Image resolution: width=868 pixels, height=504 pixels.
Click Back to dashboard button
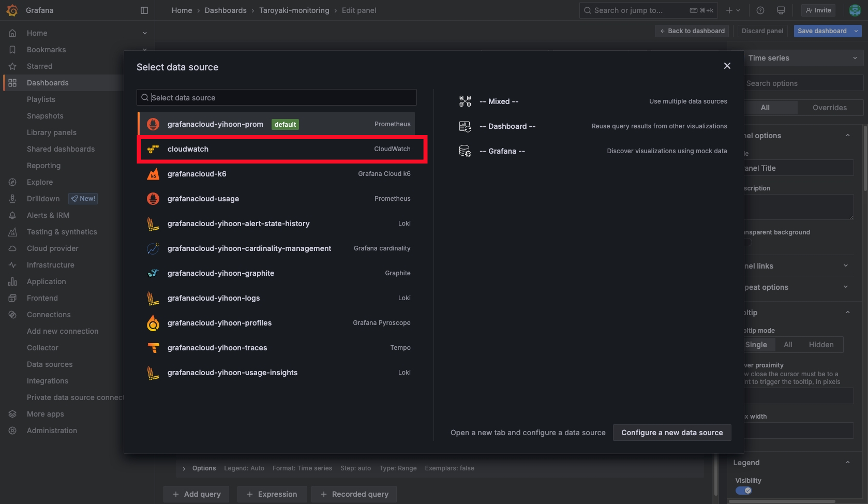point(692,31)
